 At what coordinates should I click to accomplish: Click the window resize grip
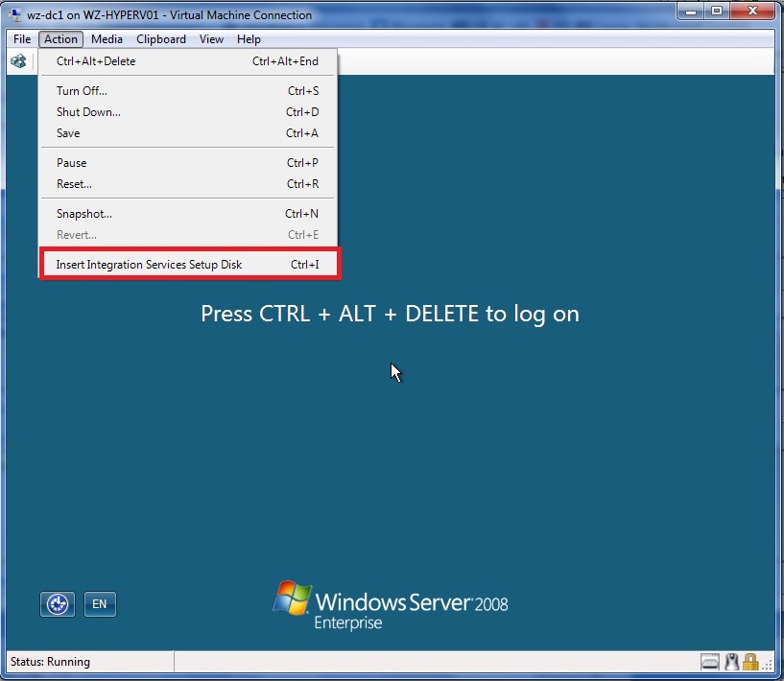[x=768, y=665]
